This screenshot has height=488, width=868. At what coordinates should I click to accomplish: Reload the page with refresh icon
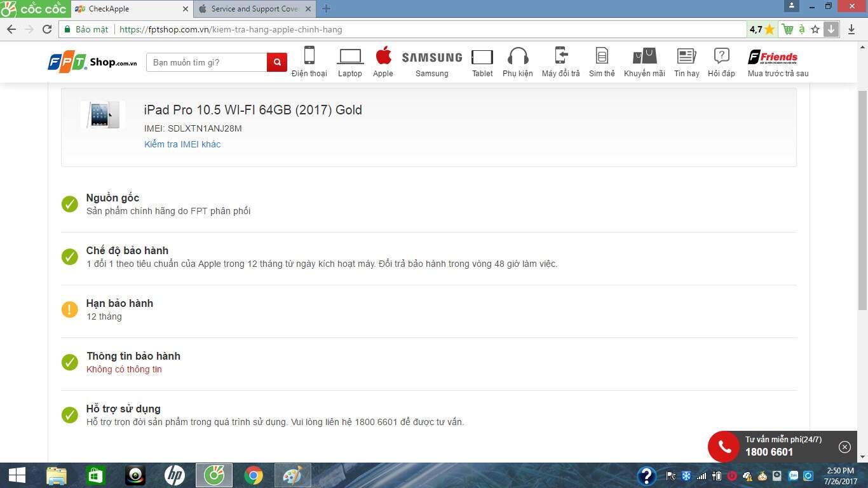[x=47, y=29]
